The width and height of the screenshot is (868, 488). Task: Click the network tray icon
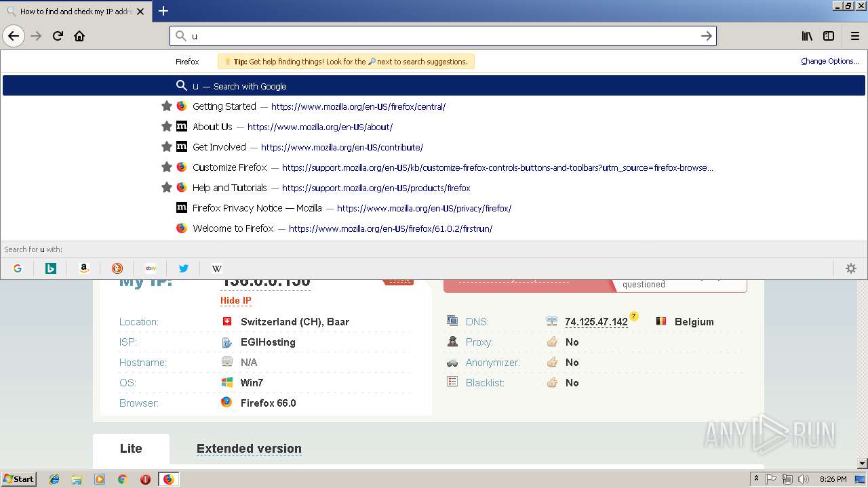(787, 479)
